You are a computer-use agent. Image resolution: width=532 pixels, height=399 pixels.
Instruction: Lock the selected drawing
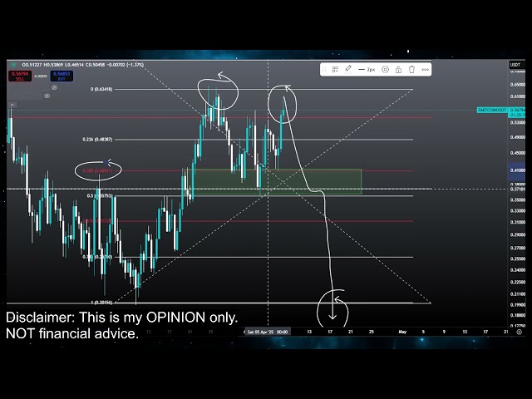(397, 70)
